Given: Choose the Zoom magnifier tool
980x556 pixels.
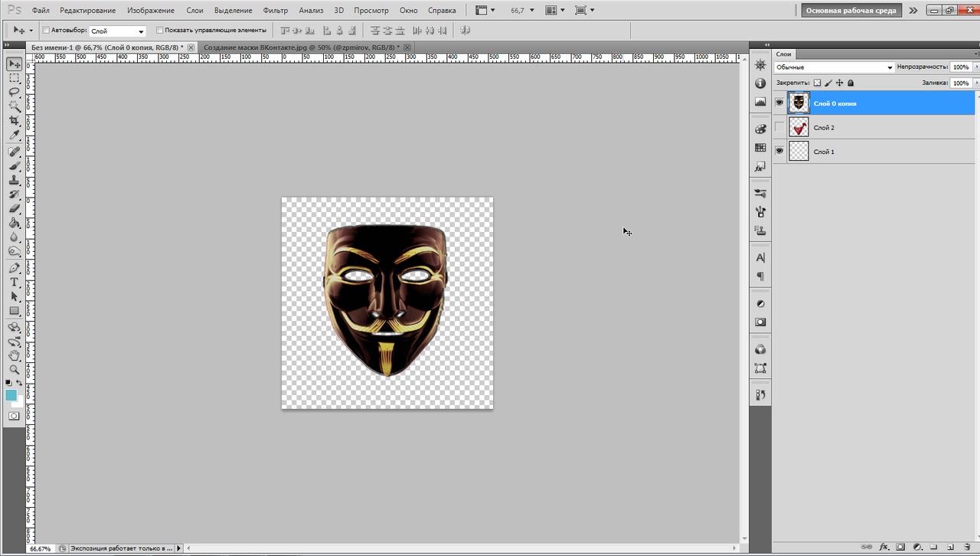Looking at the screenshot, I should pos(14,370).
